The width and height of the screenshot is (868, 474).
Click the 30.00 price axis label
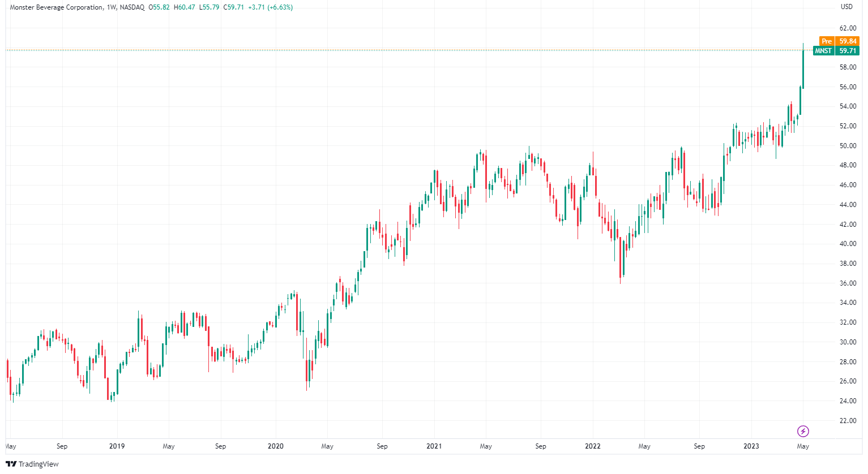848,342
